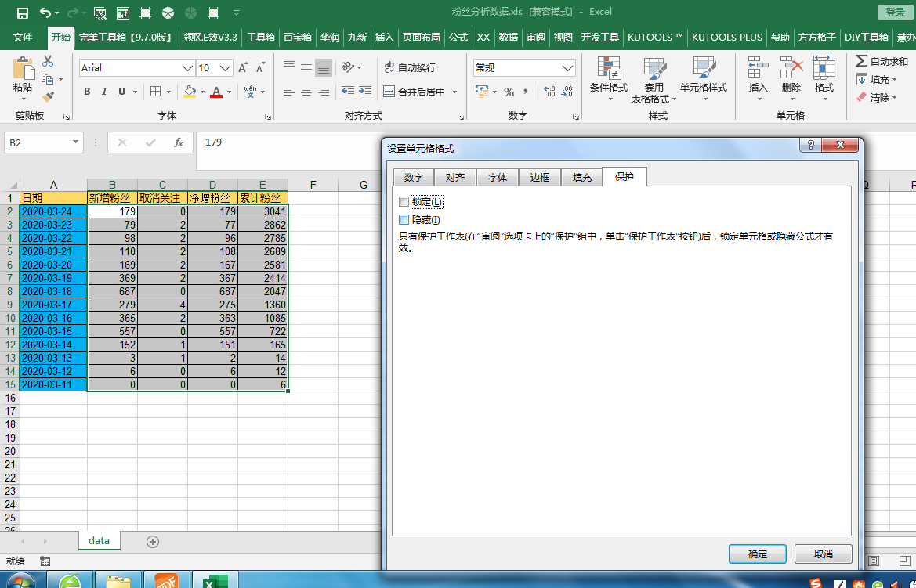Check the 隐藏(I) checkbox
This screenshot has width=916, height=588.
tap(404, 220)
